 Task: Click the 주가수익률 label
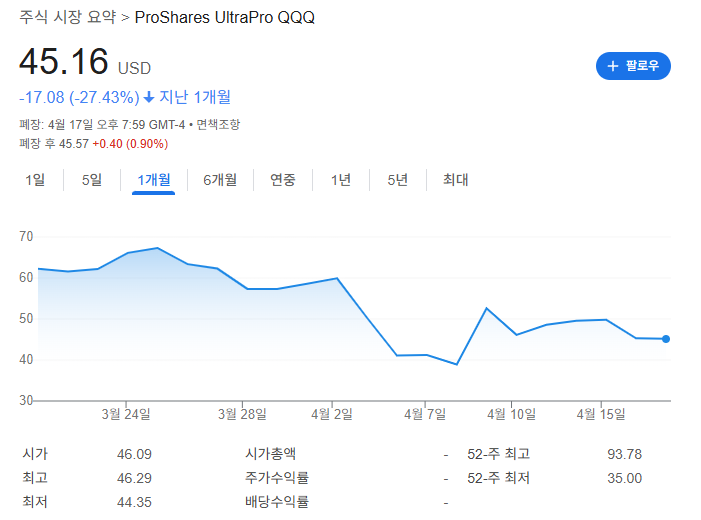(277, 478)
